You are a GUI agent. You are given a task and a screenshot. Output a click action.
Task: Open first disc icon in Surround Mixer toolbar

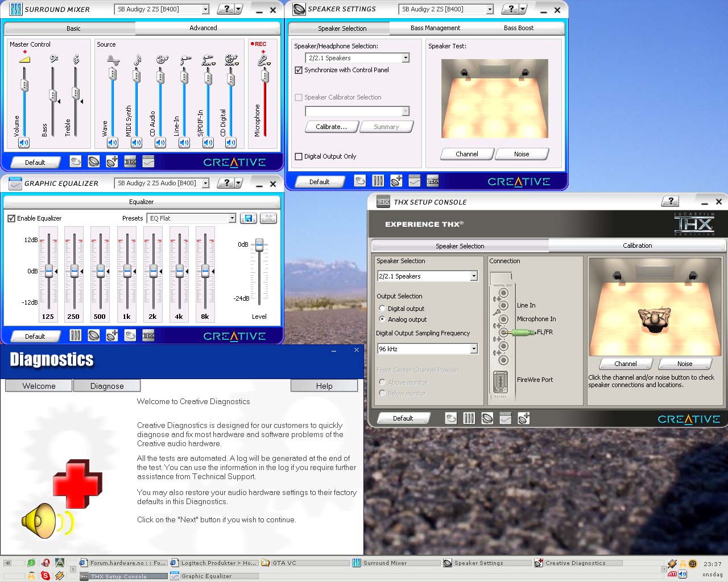point(76,162)
